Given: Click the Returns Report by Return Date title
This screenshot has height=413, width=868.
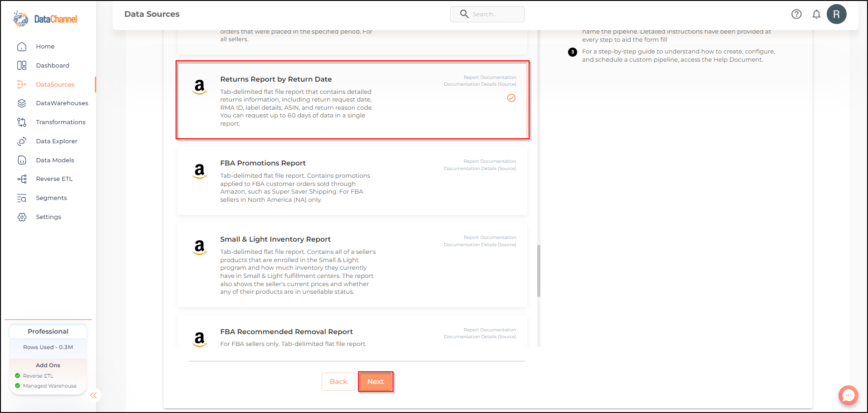Looking at the screenshot, I should [276, 79].
